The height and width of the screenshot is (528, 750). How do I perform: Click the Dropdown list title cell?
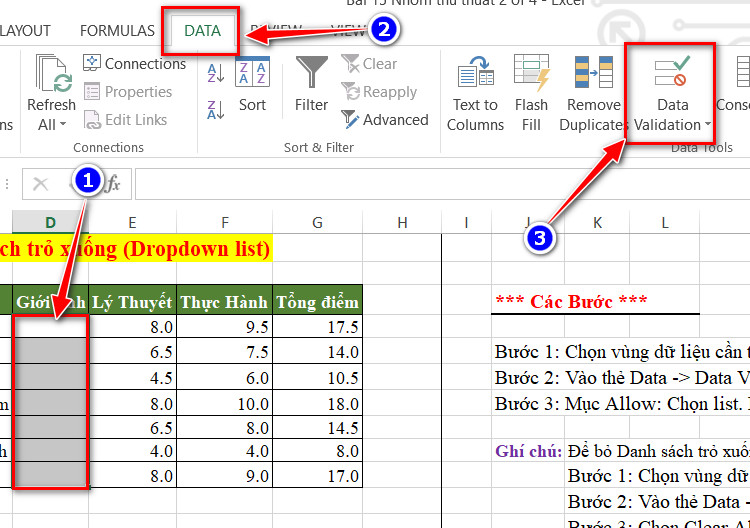pos(136,249)
